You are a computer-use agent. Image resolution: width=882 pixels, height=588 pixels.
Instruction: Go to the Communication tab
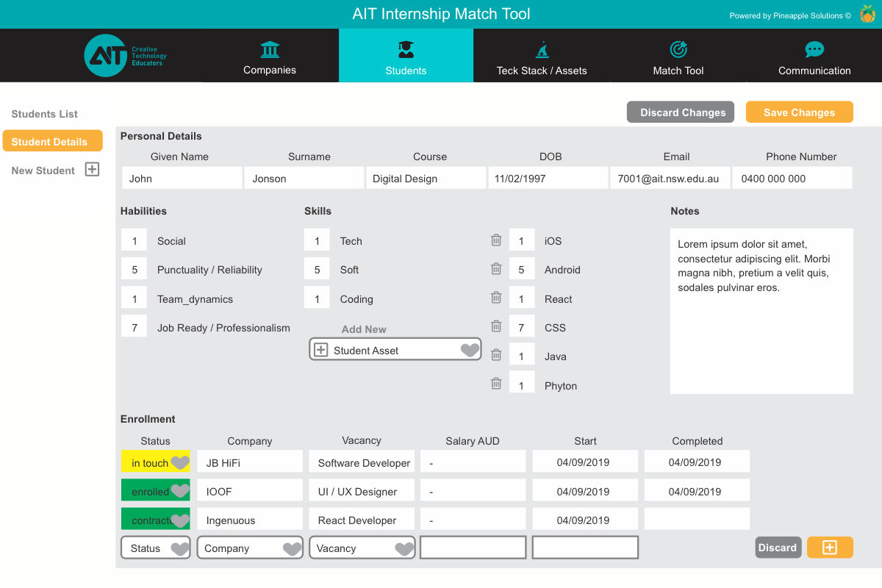click(x=814, y=57)
